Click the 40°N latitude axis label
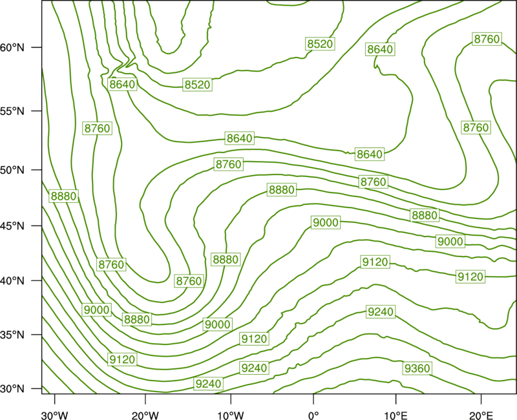Image resolution: width=517 pixels, height=420 pixels. (12, 281)
